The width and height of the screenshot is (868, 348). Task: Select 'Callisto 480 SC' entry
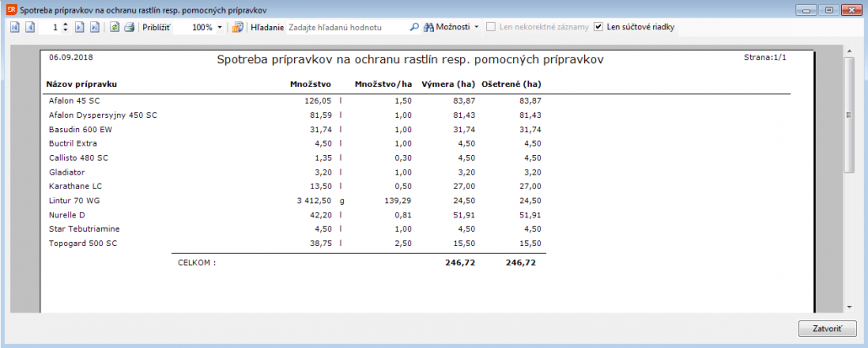coord(78,158)
